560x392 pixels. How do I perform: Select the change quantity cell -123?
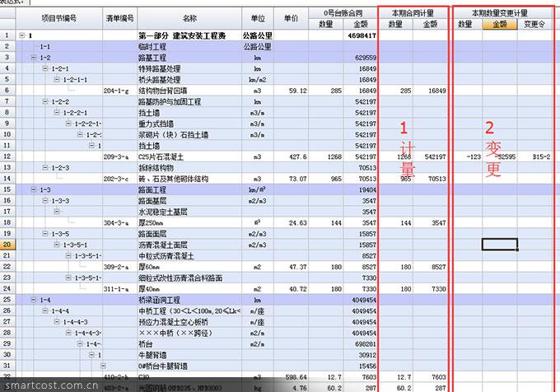[468, 156]
